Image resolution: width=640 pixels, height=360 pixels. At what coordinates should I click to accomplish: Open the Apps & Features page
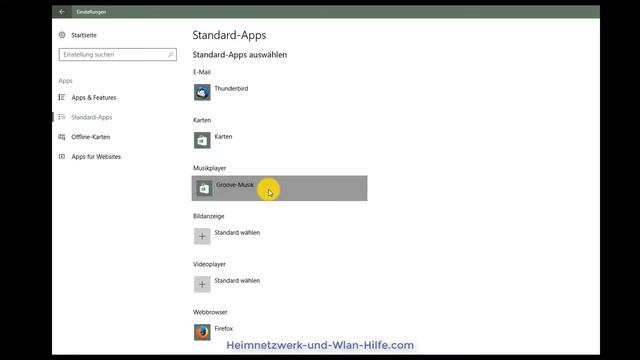[x=93, y=98]
